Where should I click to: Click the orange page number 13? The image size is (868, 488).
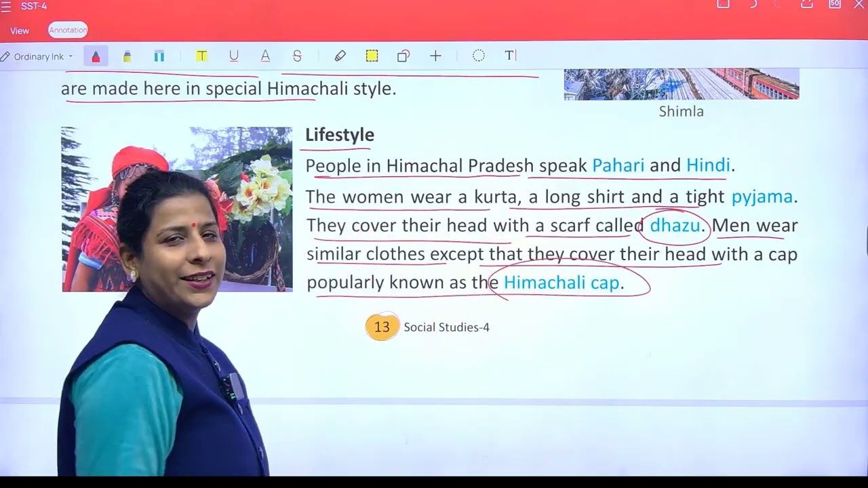(x=382, y=327)
